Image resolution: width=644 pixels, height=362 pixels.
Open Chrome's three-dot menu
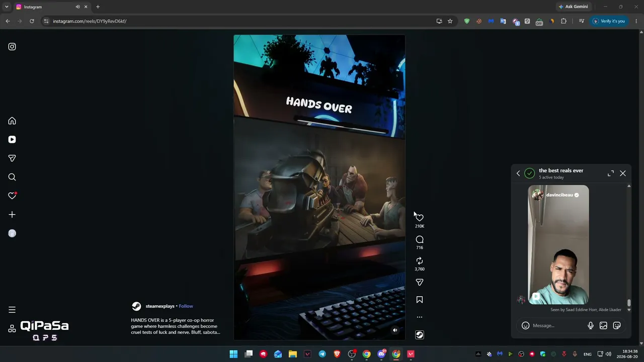pos(636,21)
